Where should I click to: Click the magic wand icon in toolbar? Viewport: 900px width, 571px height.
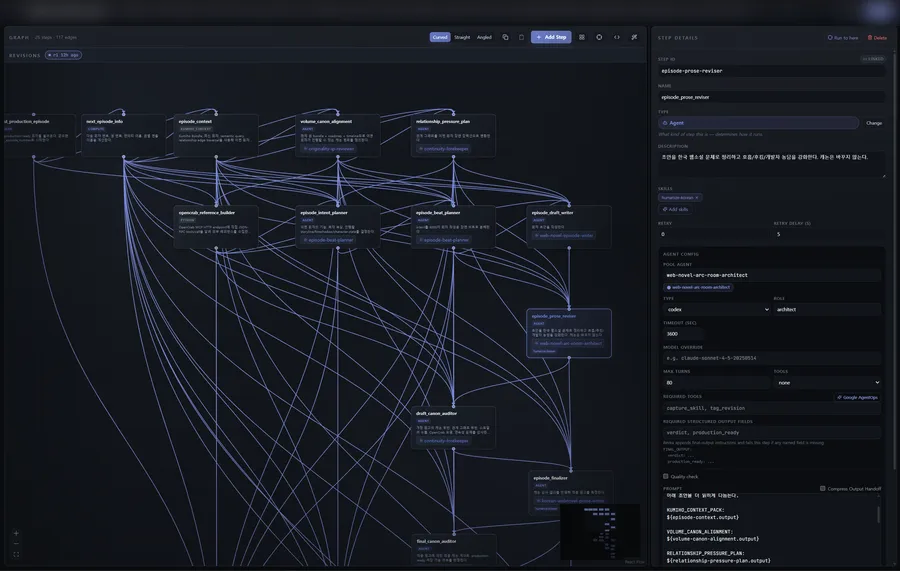point(634,37)
